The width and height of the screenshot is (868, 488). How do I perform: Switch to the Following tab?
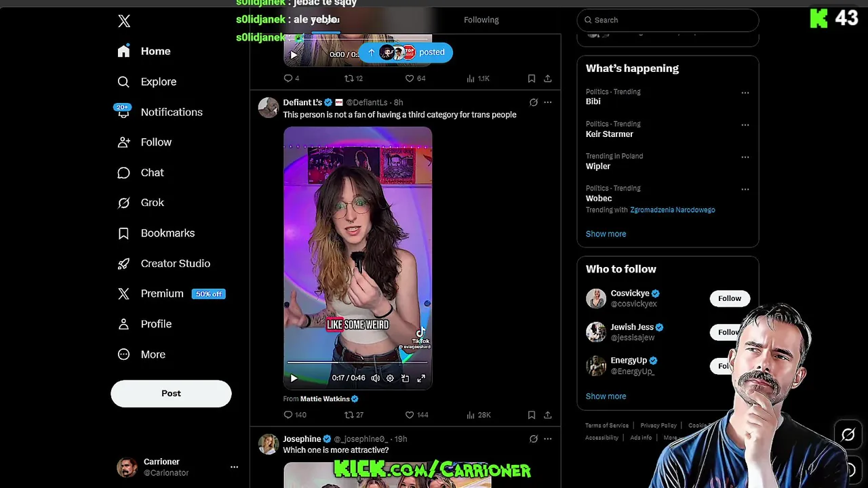(481, 20)
